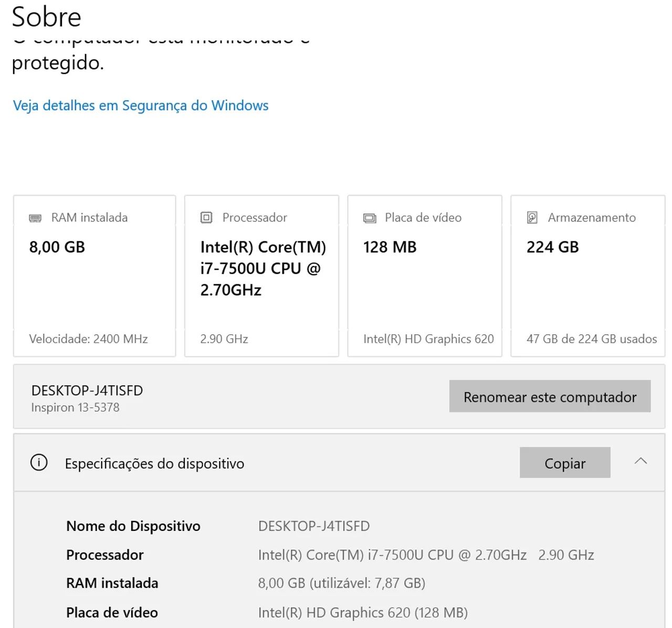Click the Placa de vídeo card title
Image resolution: width=672 pixels, height=628 pixels.
423,218
